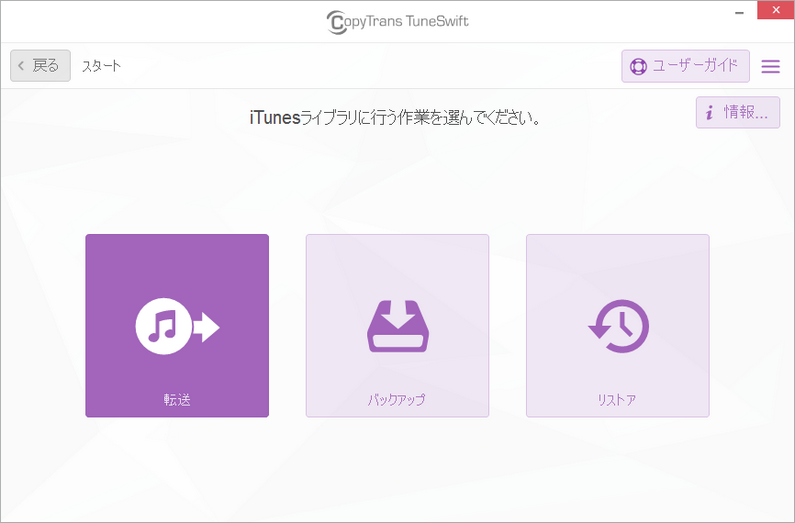This screenshot has width=795, height=523.
Task: Show the 情報... info panel
Action: coord(738,113)
